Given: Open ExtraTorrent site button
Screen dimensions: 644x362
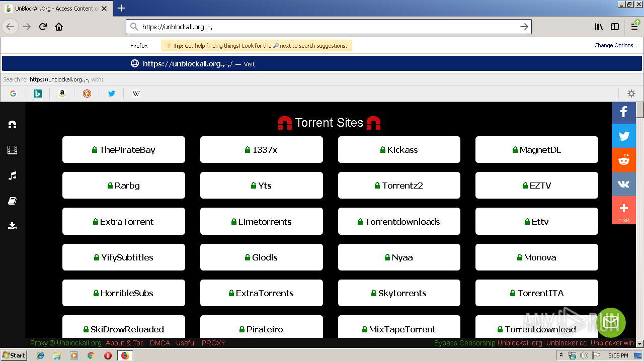Looking at the screenshot, I should pos(124,221).
